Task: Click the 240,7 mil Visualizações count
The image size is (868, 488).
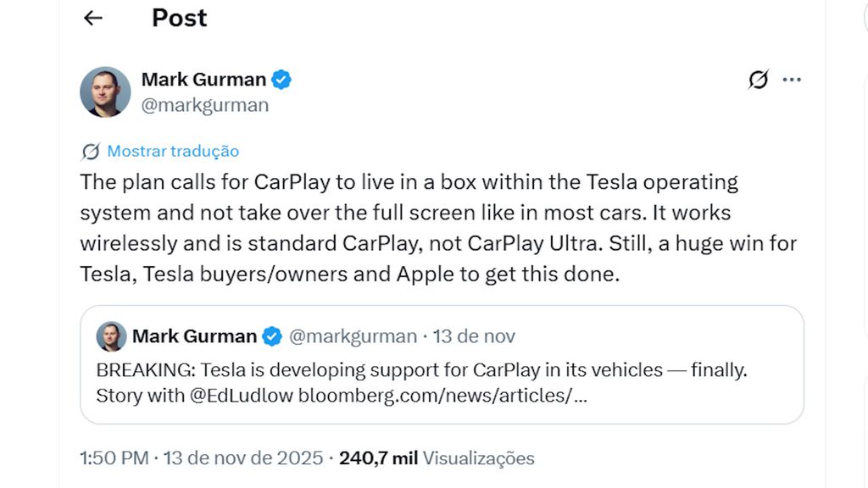Action: pyautogui.click(x=437, y=458)
